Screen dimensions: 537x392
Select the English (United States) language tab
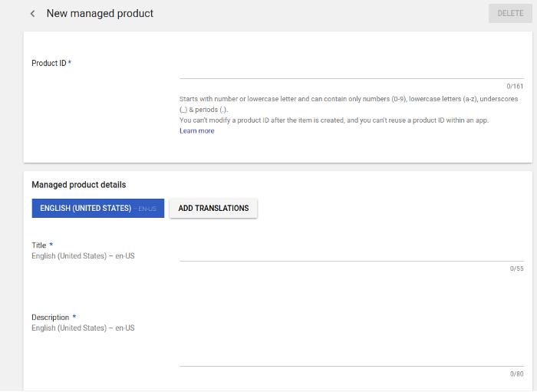pos(98,208)
